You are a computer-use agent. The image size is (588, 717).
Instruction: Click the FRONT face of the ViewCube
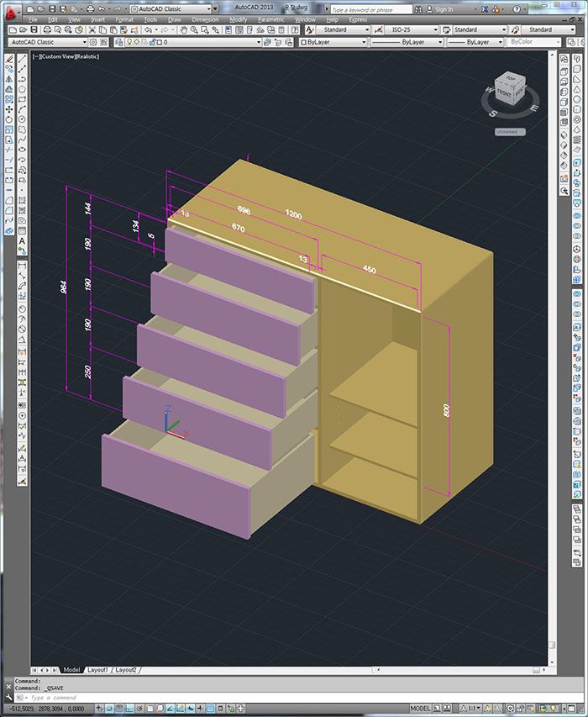point(504,92)
